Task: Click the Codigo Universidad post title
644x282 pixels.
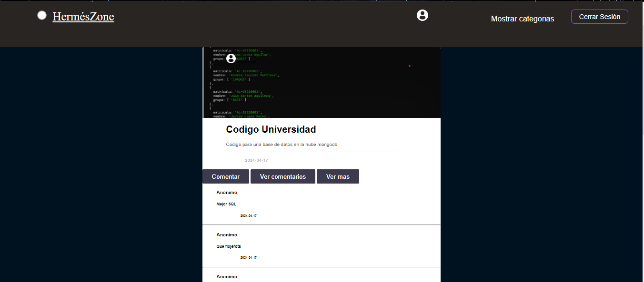Action: point(271,129)
